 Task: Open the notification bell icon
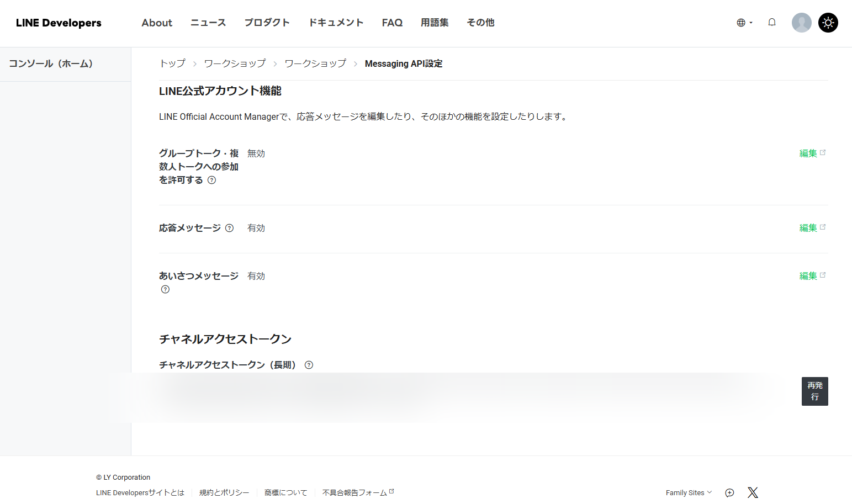click(771, 22)
